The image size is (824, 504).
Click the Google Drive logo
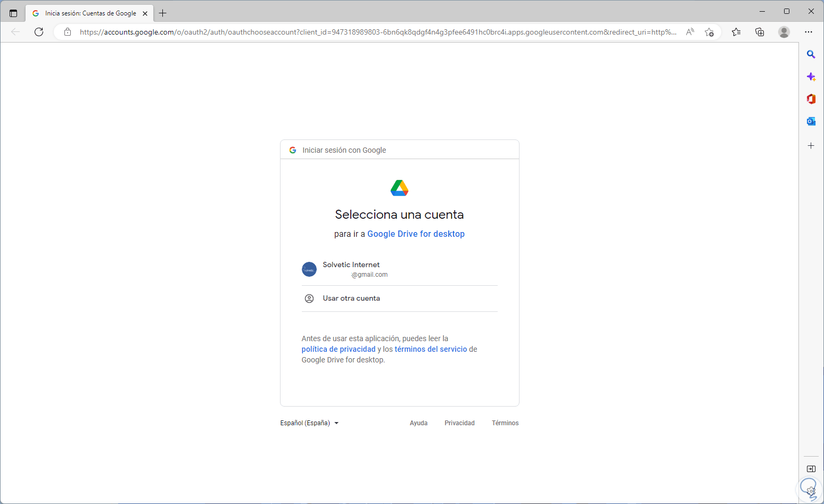point(400,188)
